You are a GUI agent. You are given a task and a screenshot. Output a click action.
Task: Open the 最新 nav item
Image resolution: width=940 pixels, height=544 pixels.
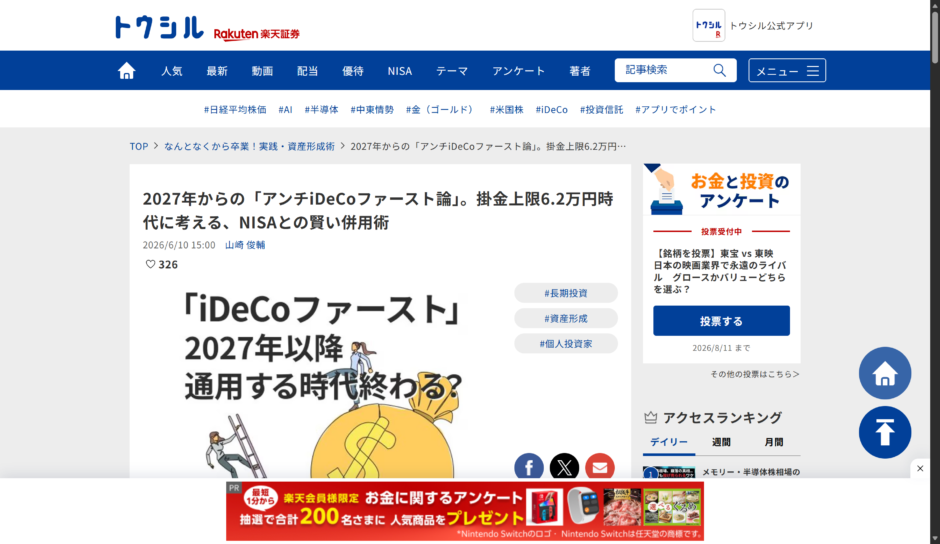click(x=217, y=71)
